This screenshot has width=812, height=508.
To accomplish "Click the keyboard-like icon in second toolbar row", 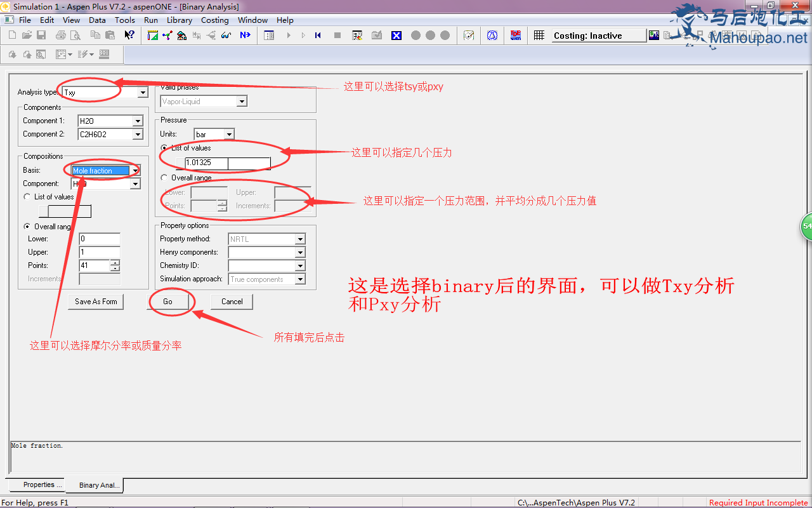I will click(x=105, y=55).
